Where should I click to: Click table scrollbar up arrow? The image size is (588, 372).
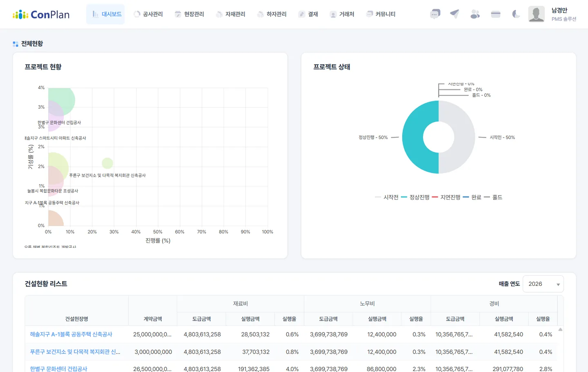tap(560, 330)
